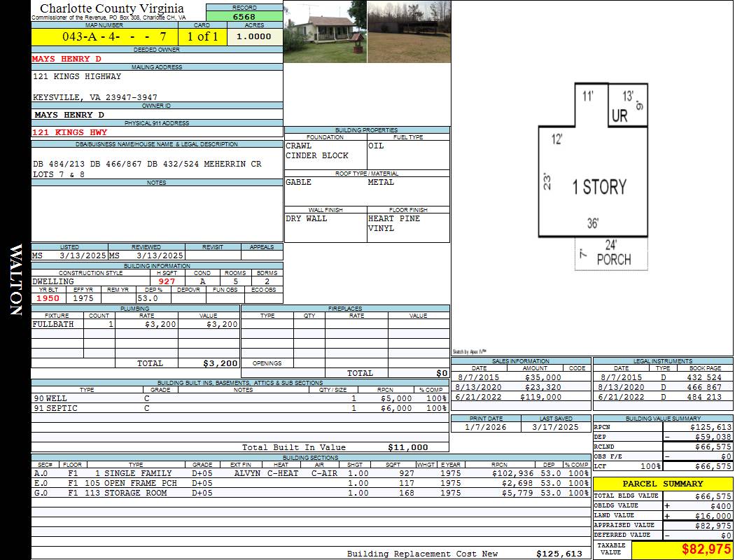Click the PORCH label in the sketch

pyautogui.click(x=613, y=259)
